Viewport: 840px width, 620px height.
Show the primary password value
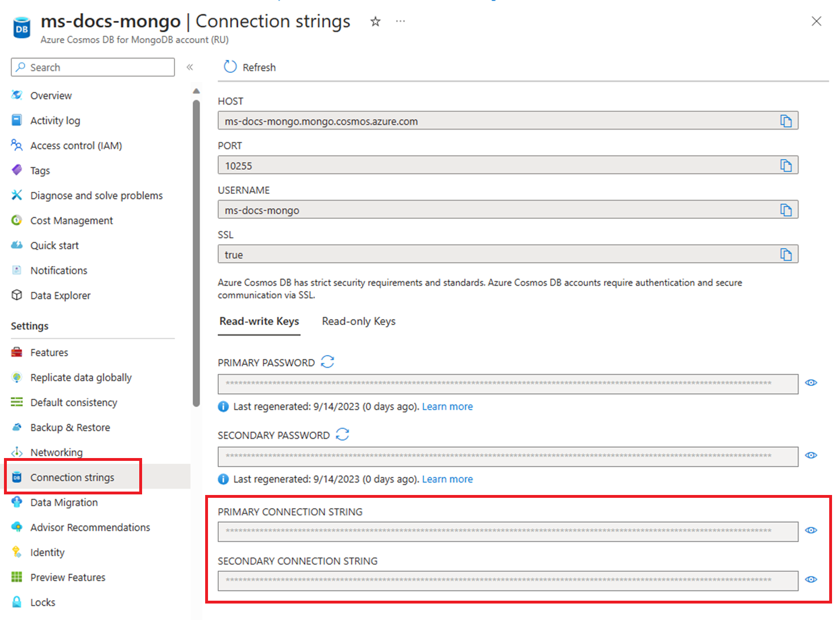pyautogui.click(x=811, y=383)
